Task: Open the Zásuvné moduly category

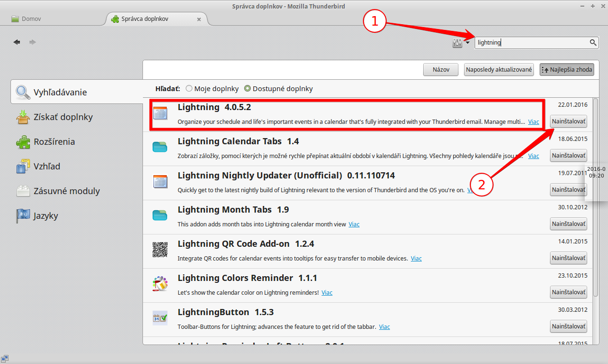Action: point(76,191)
